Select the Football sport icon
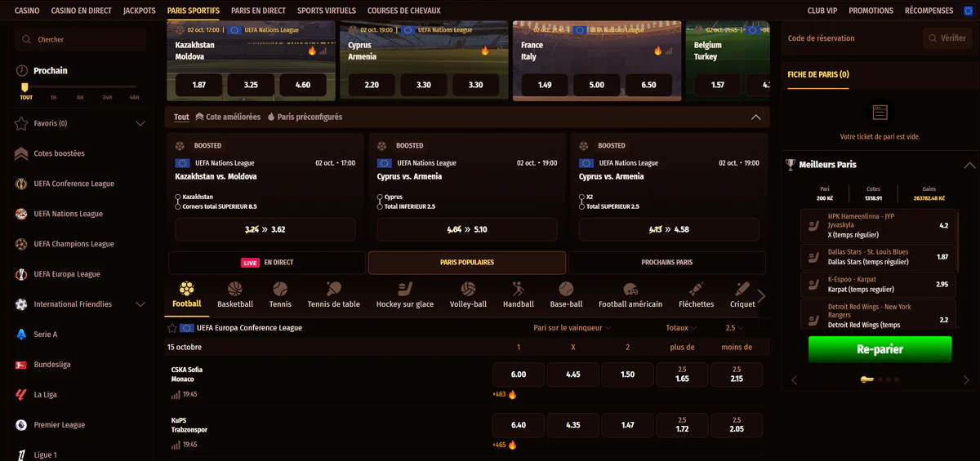Viewport: 980px width, 461px height. point(186,289)
